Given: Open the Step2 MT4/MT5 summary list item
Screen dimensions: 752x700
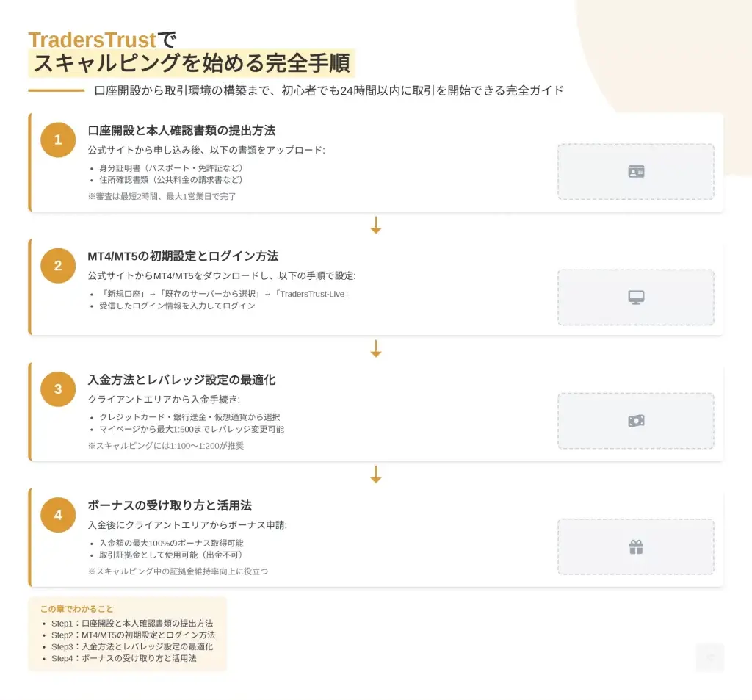Looking at the screenshot, I should 133,635.
